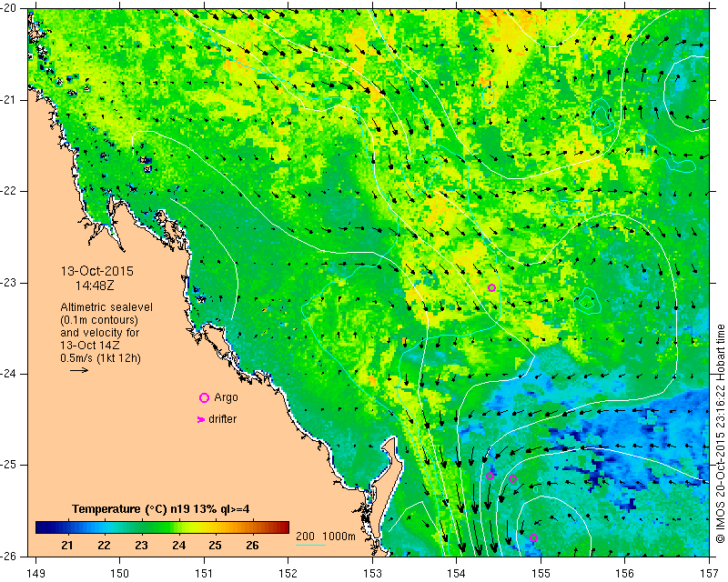Viewport: 728px width, 582px height.
Task: Select the Argo float marker near 23°S
Action: click(491, 287)
